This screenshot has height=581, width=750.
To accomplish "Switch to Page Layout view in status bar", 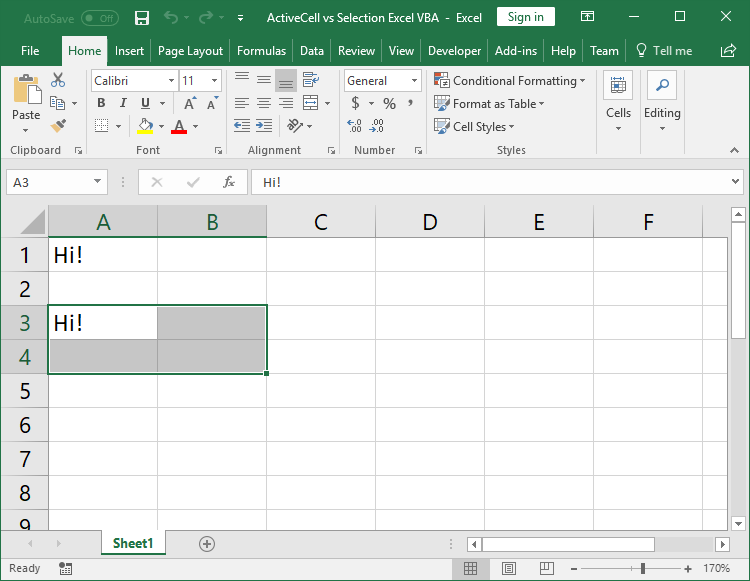I will pos(508,568).
